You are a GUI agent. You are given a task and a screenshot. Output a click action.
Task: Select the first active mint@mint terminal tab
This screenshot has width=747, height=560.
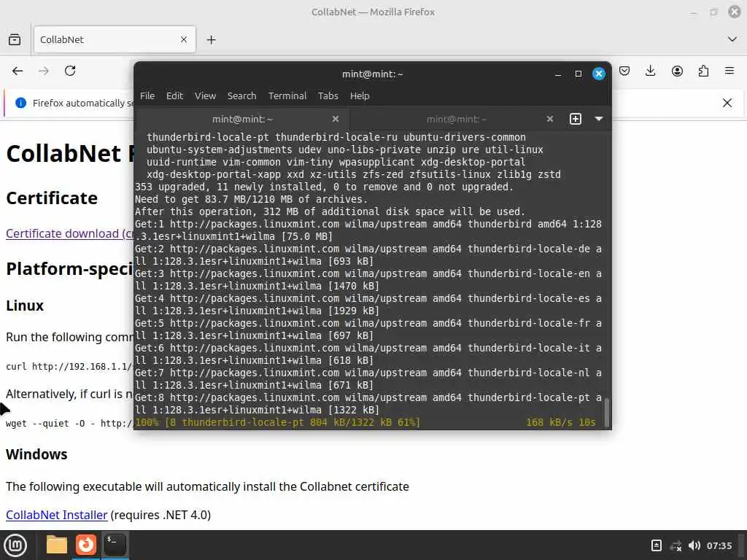242,119
